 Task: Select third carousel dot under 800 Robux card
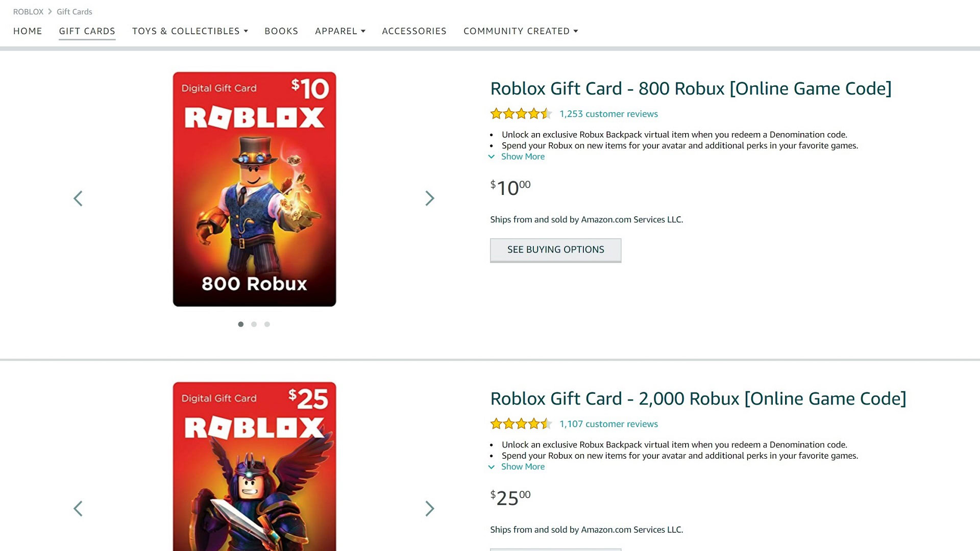(267, 324)
